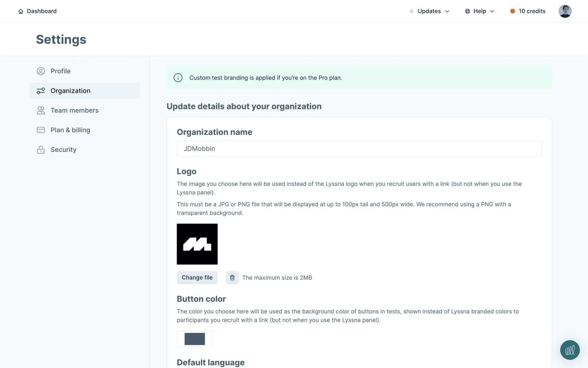Click the Help lifebuoy icon
The image size is (588, 368).
click(467, 11)
